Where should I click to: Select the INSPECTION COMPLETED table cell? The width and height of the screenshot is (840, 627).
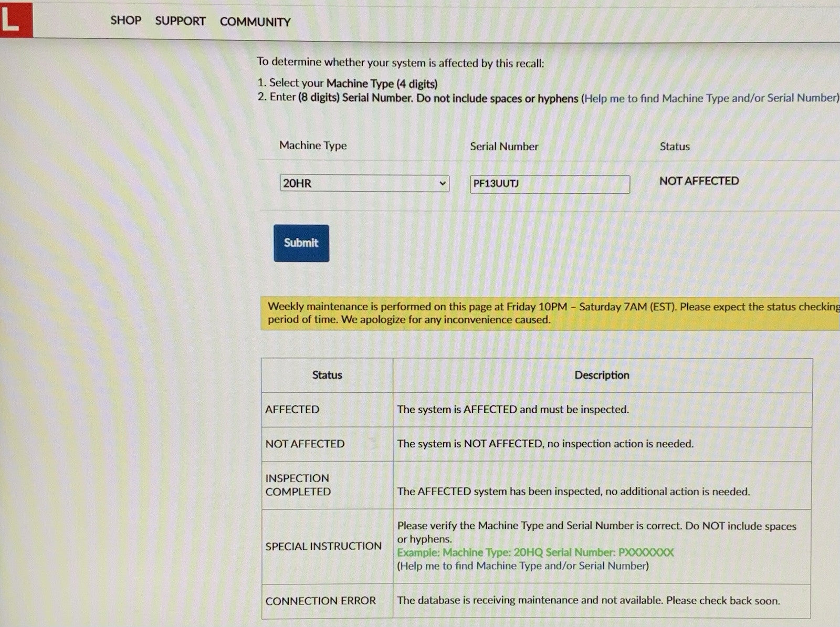[327, 485]
